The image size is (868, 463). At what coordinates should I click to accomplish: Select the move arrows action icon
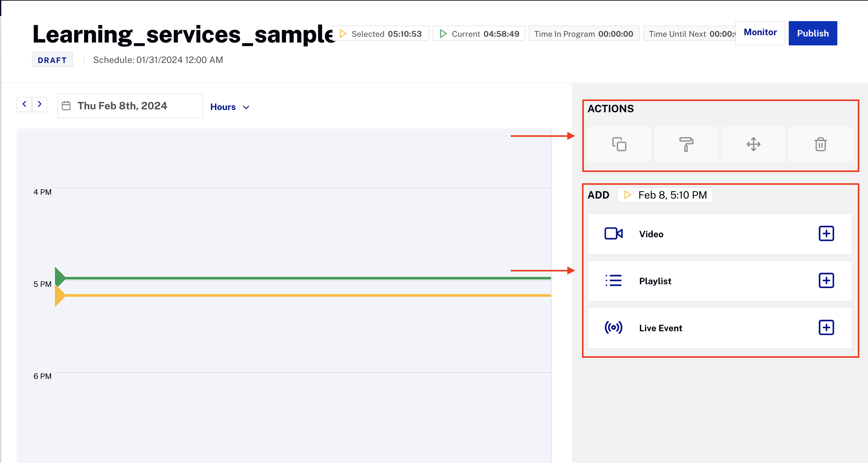pyautogui.click(x=753, y=144)
